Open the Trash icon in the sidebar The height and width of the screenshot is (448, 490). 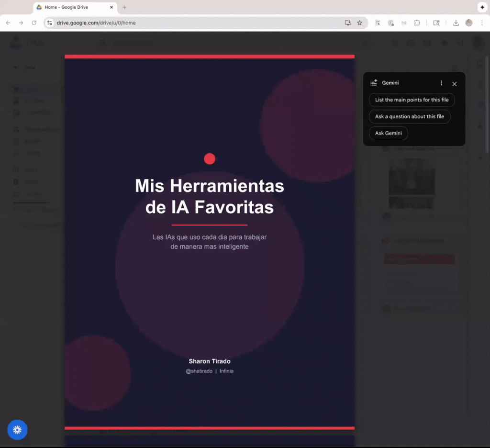pos(16,181)
